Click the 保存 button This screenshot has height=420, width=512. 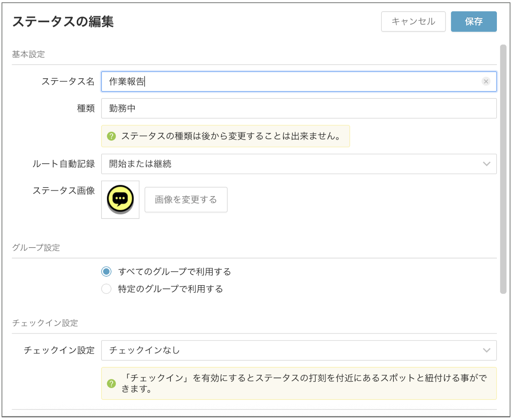pos(474,21)
